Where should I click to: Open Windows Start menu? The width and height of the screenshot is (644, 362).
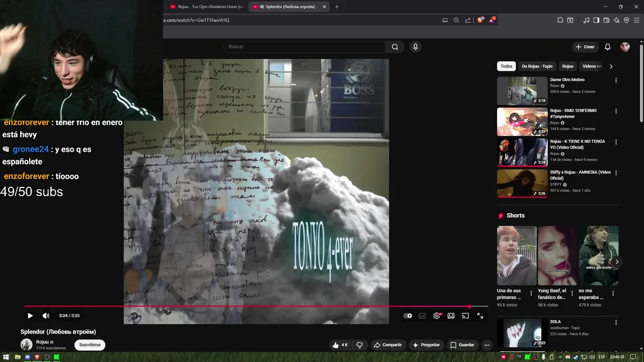coord(6,357)
